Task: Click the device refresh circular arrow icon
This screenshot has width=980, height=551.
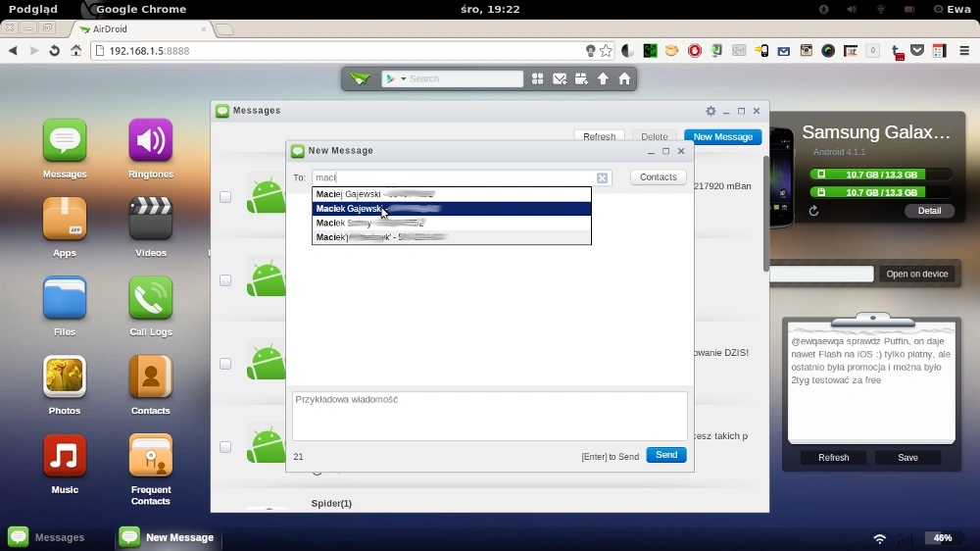Action: (x=813, y=211)
